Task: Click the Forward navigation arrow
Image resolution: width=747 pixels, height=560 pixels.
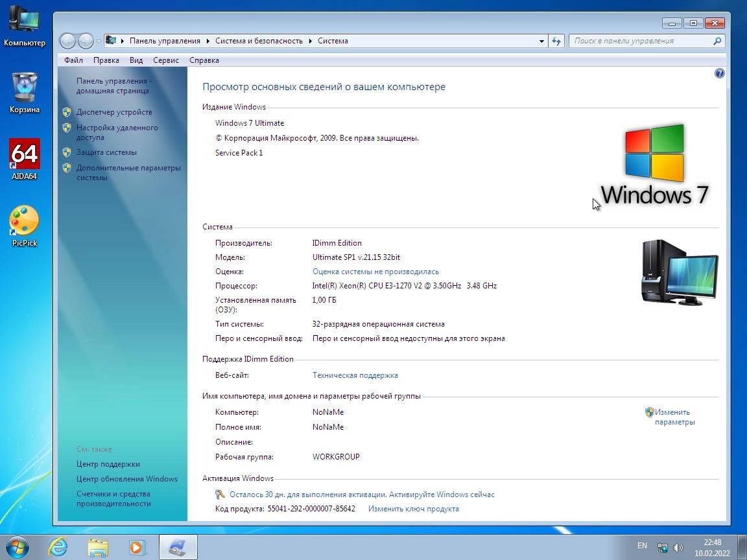Action: point(86,41)
